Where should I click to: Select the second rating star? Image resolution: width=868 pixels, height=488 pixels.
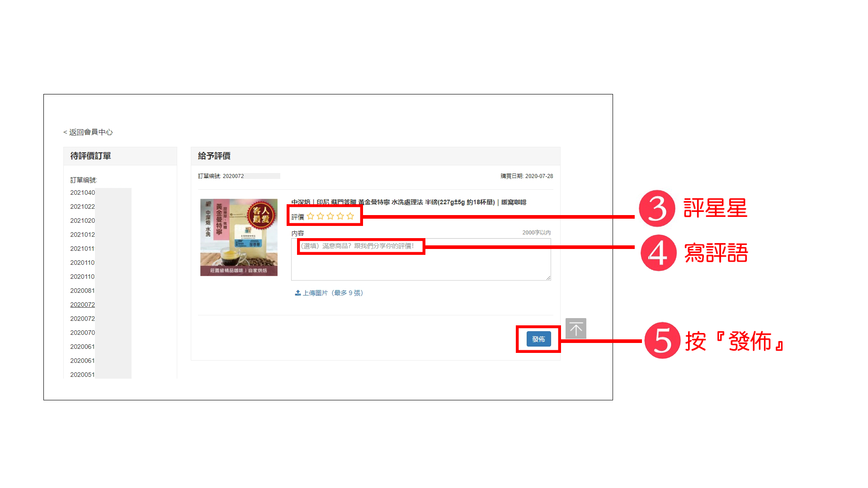(x=321, y=216)
